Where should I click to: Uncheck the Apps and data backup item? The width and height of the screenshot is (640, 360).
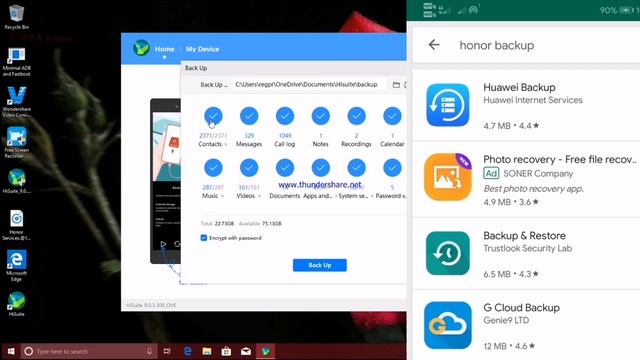[321, 168]
